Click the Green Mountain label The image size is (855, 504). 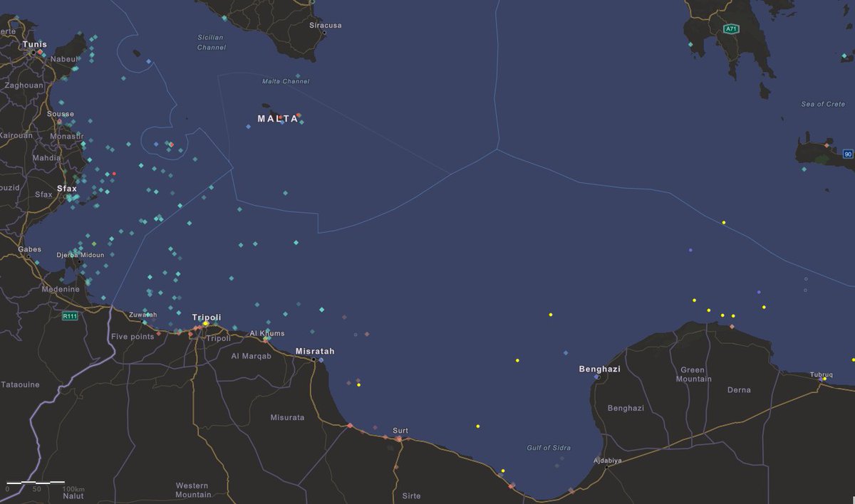click(x=692, y=374)
